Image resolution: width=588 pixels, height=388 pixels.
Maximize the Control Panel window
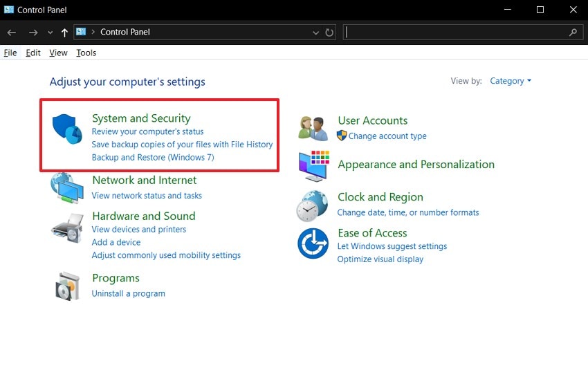click(x=540, y=10)
